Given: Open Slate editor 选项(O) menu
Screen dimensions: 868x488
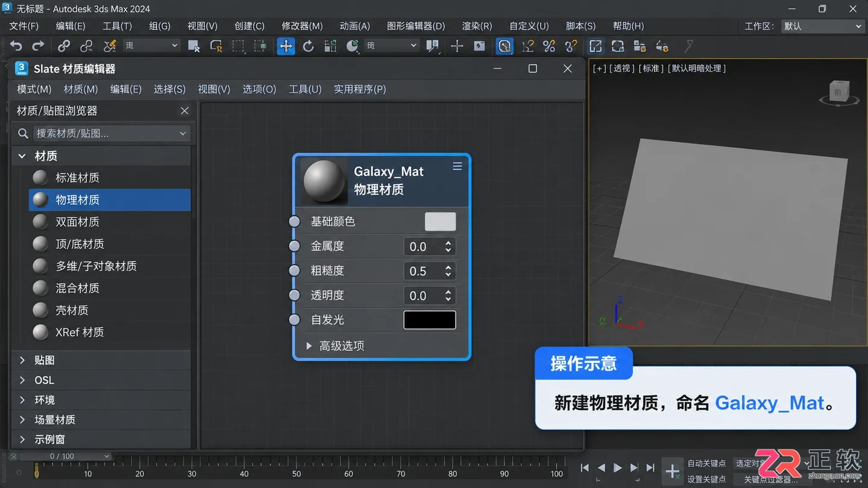Looking at the screenshot, I should pos(259,89).
